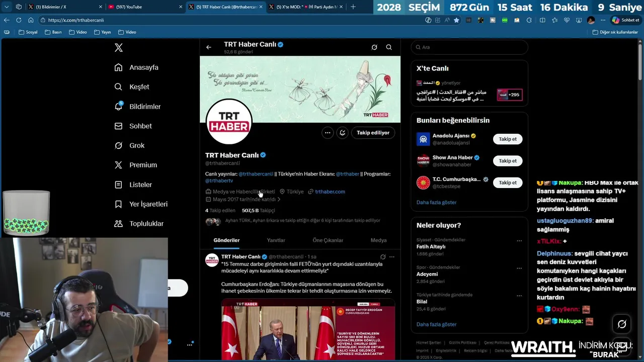Open the 4 Takip edilen following list
Image resolution: width=644 pixels, height=362 pixels.
click(x=220, y=211)
